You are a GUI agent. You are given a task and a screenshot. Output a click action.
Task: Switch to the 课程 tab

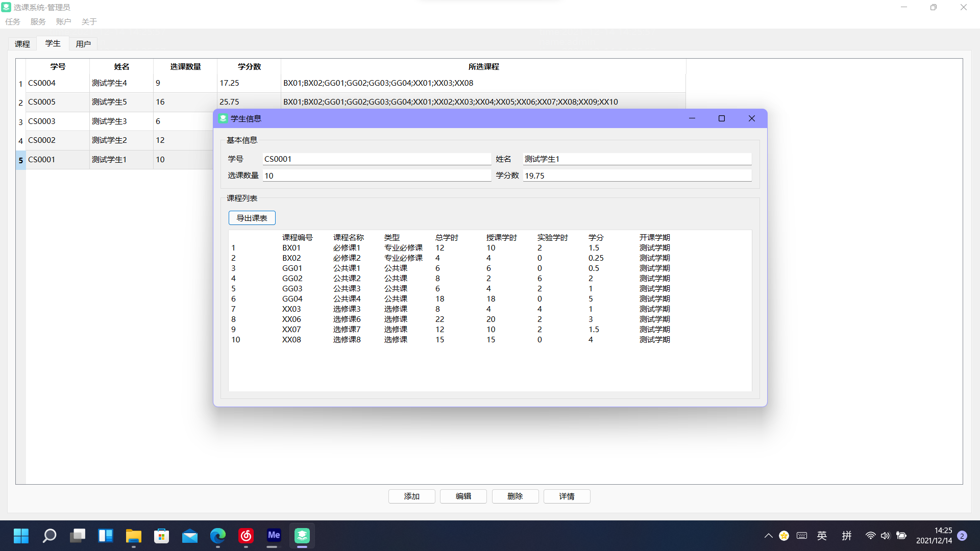22,44
